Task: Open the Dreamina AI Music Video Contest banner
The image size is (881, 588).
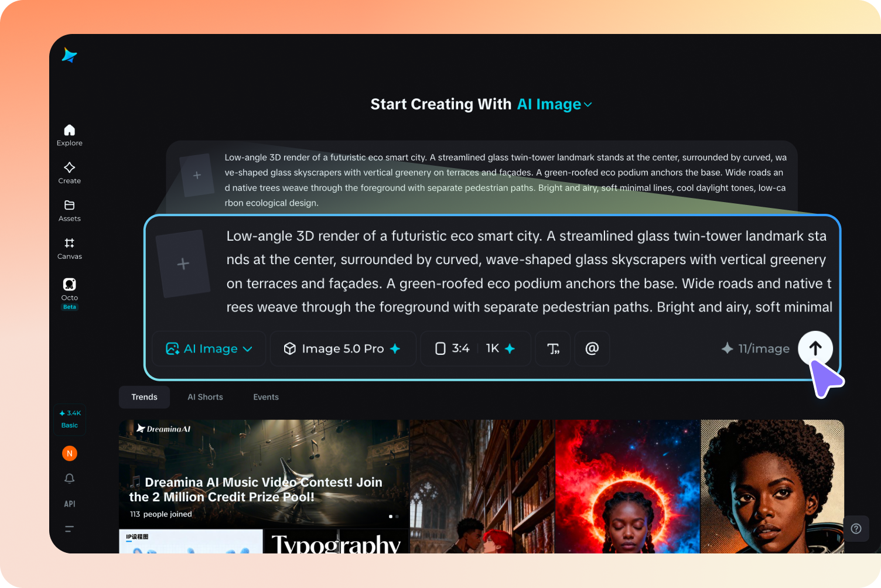Action: (264, 473)
